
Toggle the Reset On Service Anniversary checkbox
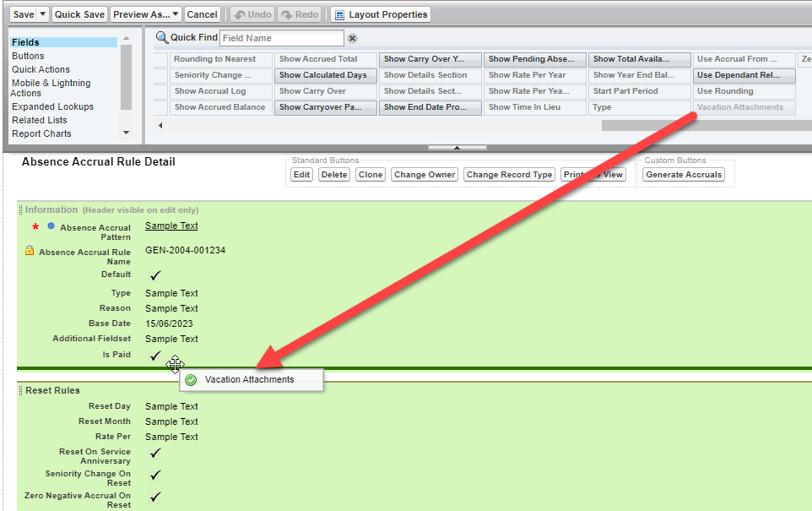coord(155,453)
